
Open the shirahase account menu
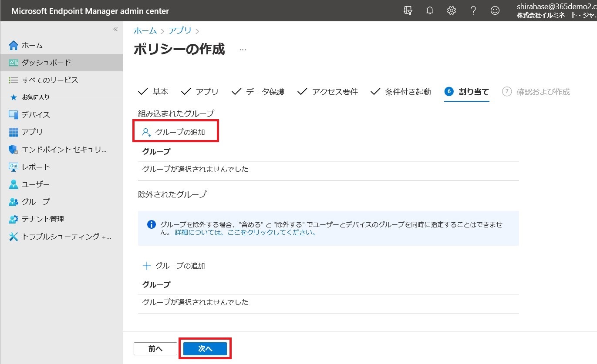coord(557,11)
